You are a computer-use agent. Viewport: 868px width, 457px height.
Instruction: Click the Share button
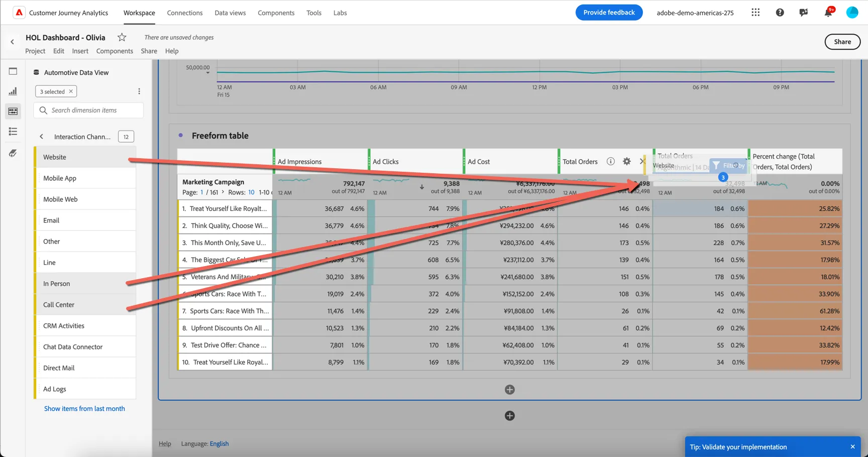point(842,42)
